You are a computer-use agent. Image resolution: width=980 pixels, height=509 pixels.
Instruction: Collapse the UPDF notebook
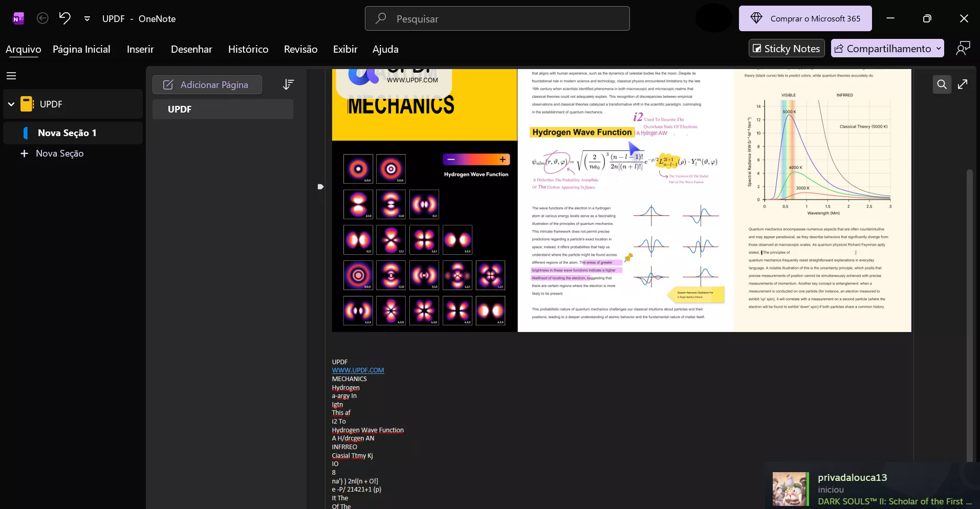pyautogui.click(x=10, y=104)
